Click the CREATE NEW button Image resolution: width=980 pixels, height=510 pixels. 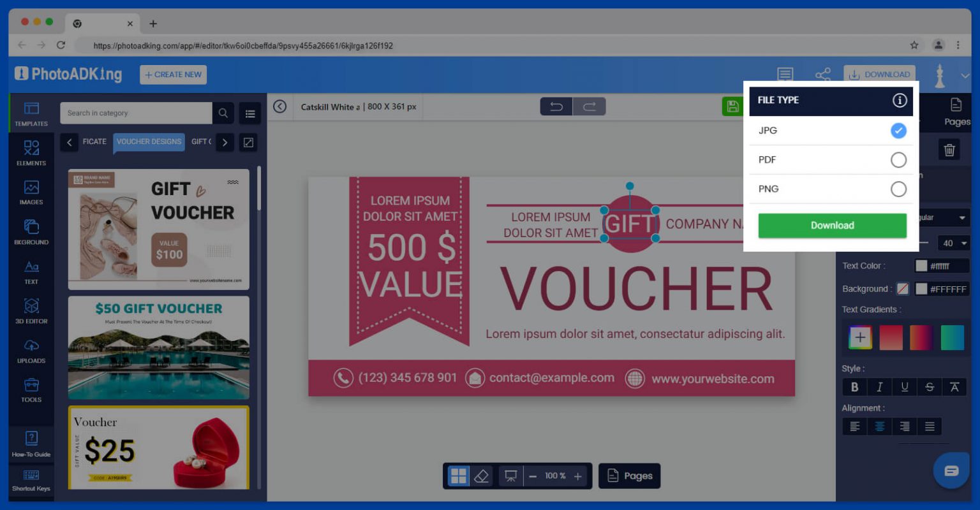click(x=173, y=75)
